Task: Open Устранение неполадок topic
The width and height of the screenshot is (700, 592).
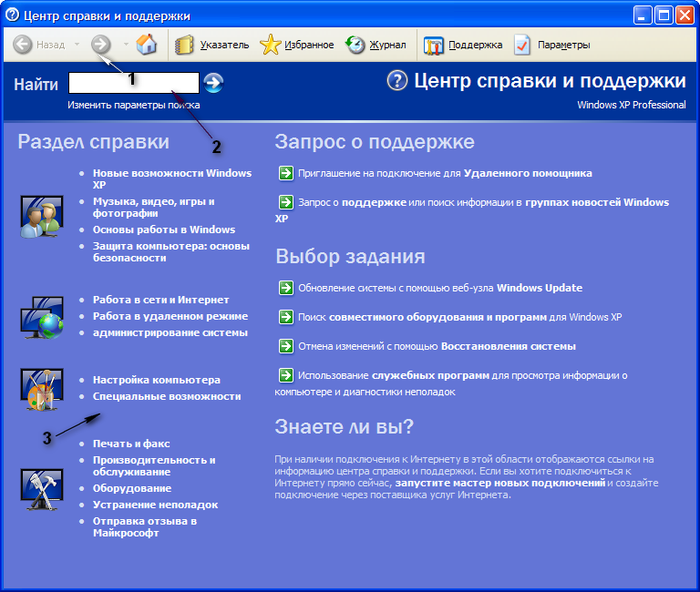Action: (155, 505)
